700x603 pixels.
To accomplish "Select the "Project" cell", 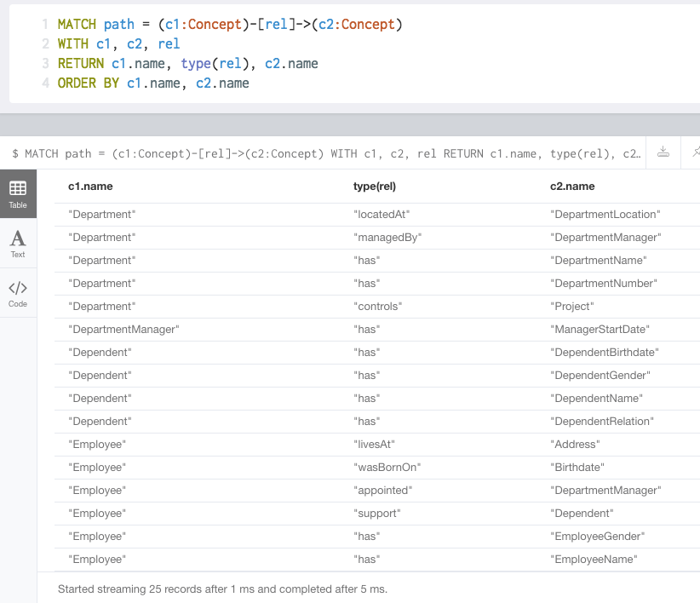I will coord(572,307).
